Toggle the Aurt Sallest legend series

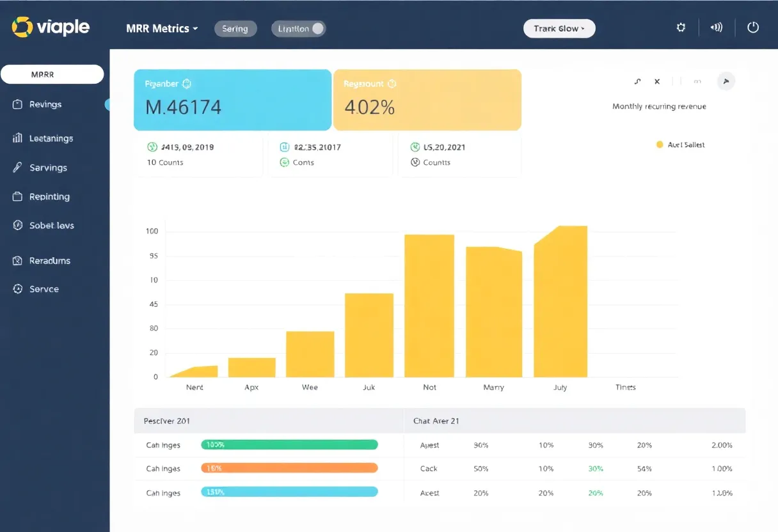point(680,145)
